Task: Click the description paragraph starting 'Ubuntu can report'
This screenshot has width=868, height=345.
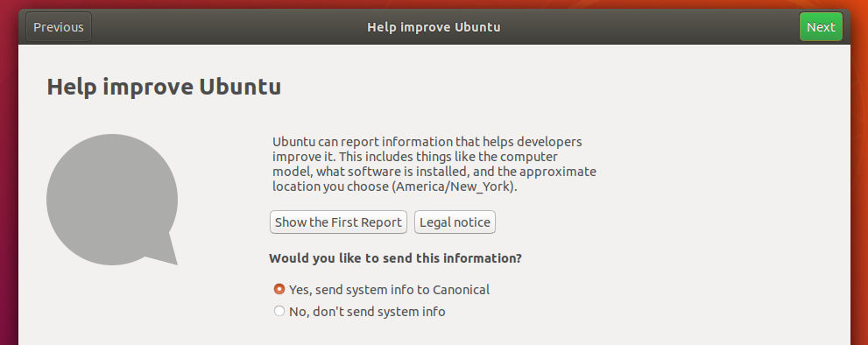Action: 434,164
